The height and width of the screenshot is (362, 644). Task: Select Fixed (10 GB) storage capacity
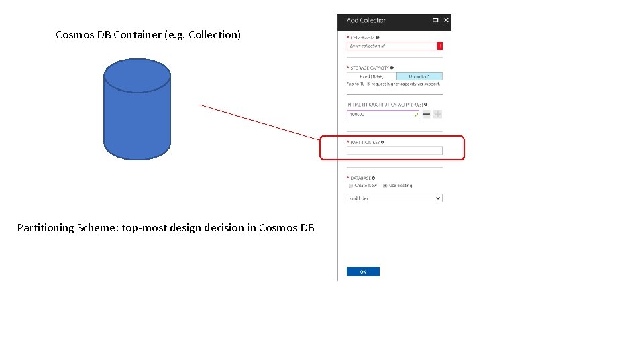click(x=371, y=76)
